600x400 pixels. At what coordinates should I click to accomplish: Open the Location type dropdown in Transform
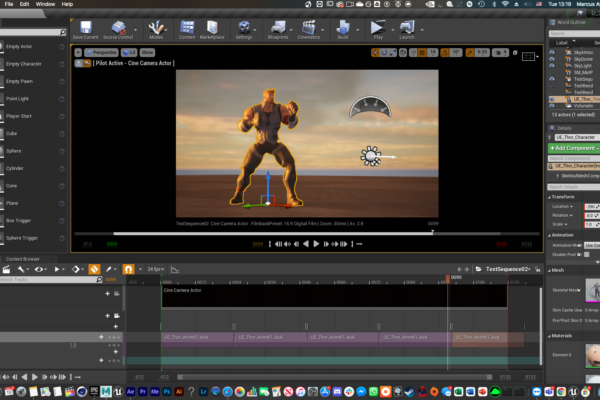[x=562, y=207]
